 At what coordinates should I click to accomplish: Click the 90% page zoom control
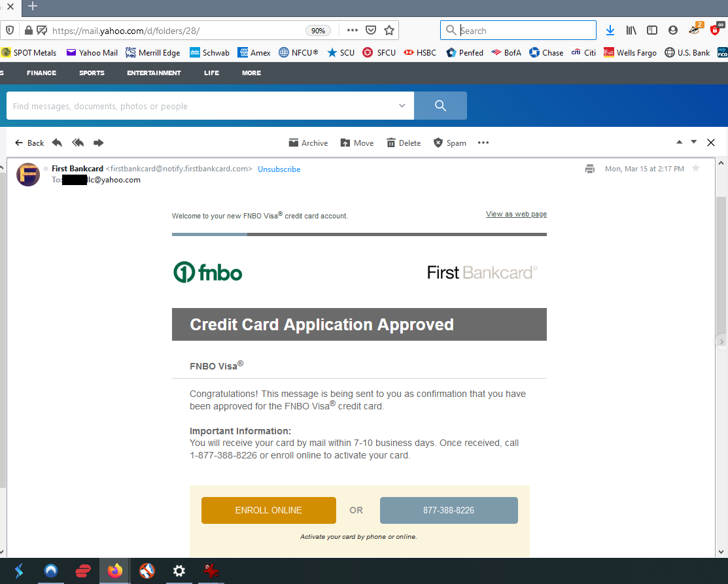click(318, 30)
